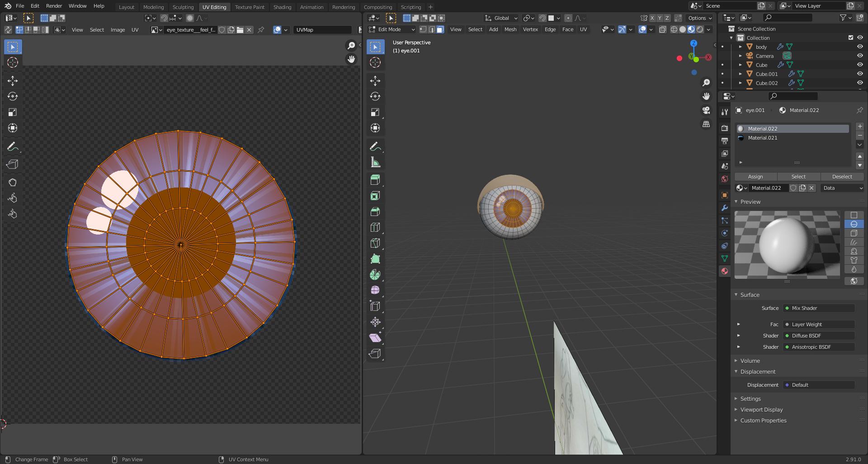Open the Options dropdown in the 3D viewport
The width and height of the screenshot is (868, 464).
coord(700,18)
